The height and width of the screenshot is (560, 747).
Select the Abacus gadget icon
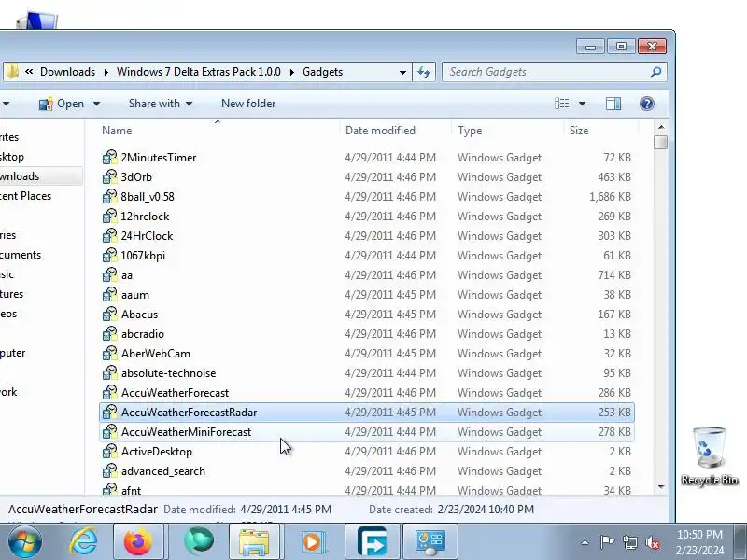tap(109, 315)
